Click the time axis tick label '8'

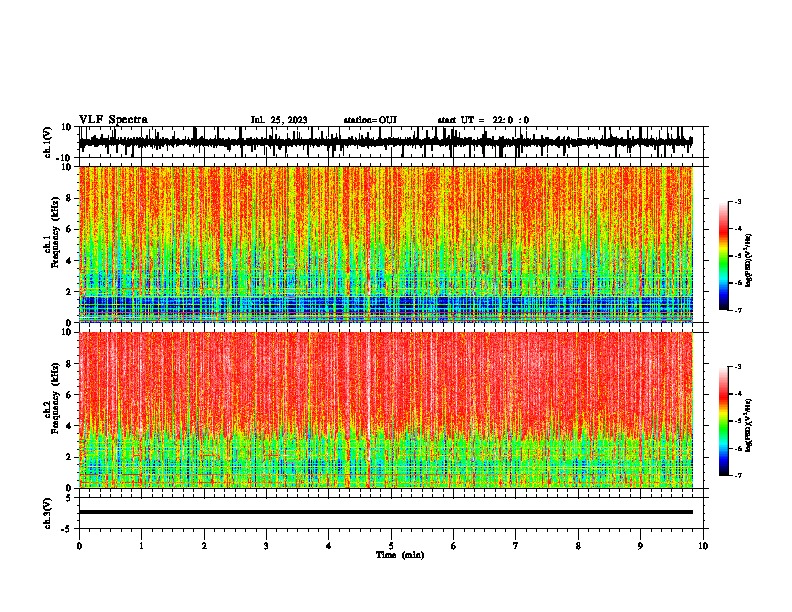(x=578, y=546)
